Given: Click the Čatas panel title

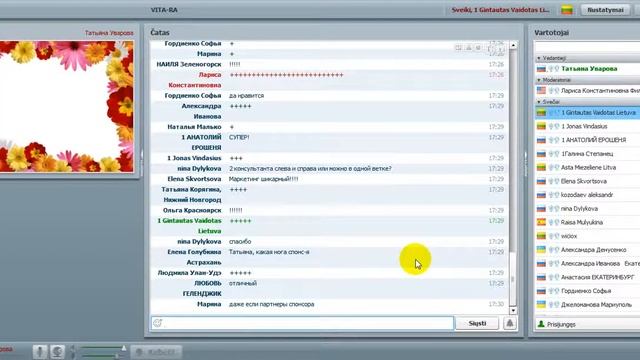Looking at the screenshot, I should [x=160, y=32].
